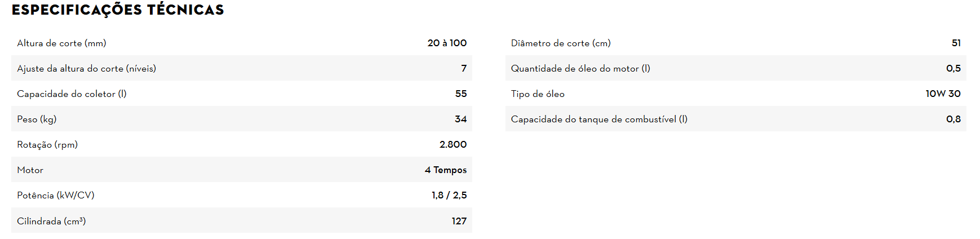Click the collector capacity value '55'
Screen dimensions: 980x239
(x=461, y=94)
